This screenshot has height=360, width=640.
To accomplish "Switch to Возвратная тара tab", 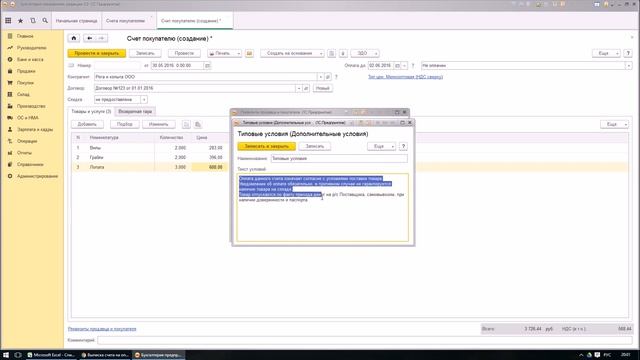I will click(x=135, y=111).
